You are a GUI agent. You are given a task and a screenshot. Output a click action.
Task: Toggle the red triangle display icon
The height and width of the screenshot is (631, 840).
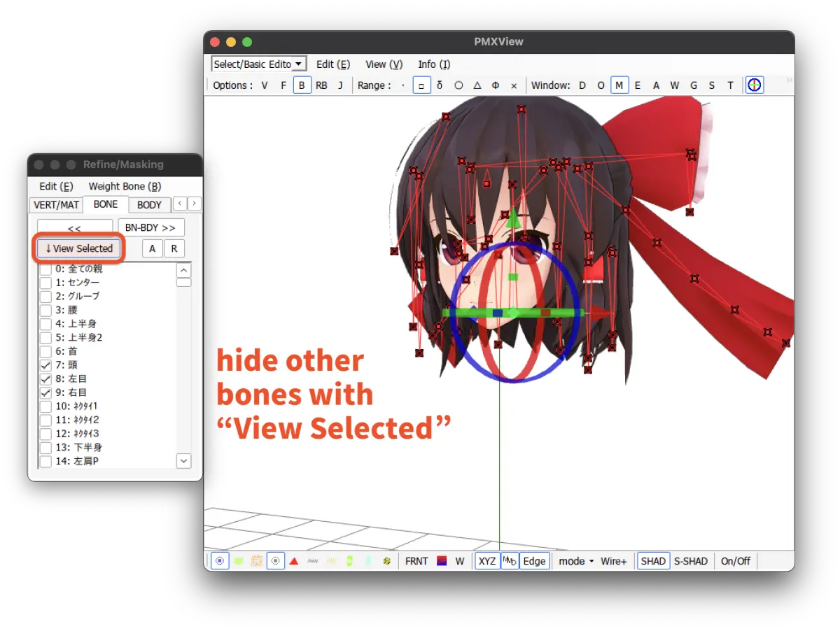[x=294, y=561]
